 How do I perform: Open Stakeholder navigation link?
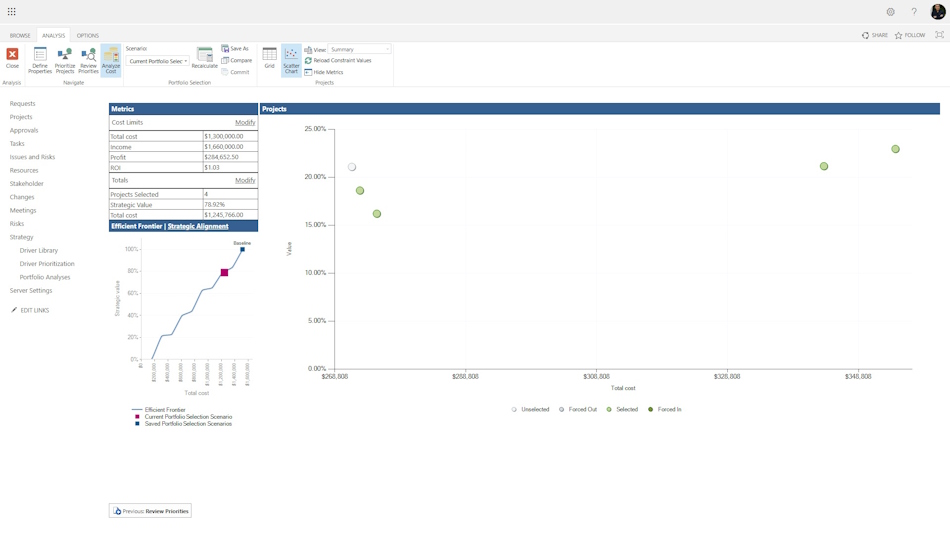coord(27,184)
